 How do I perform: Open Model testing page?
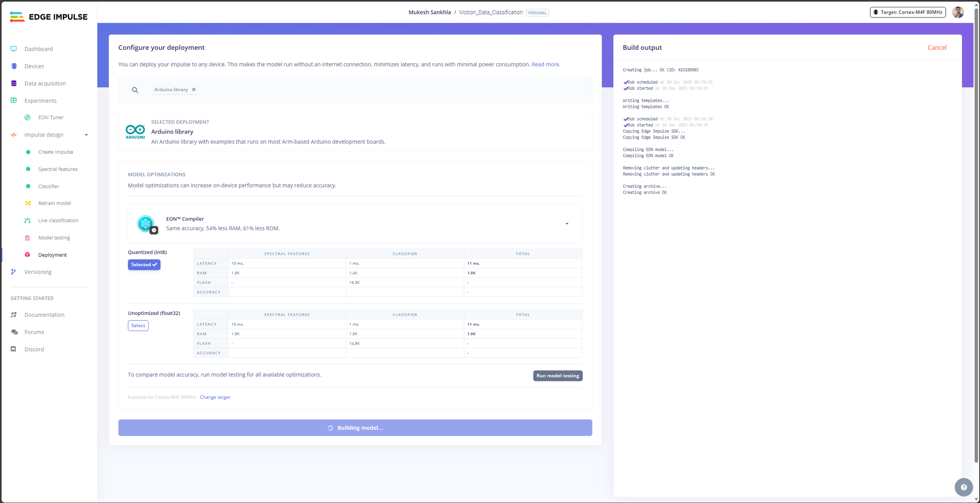point(54,238)
